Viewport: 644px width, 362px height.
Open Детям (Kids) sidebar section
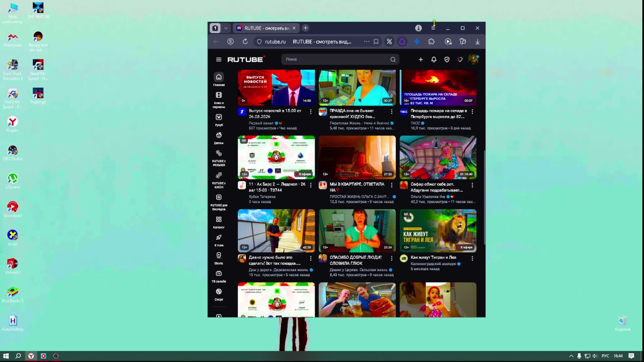coord(219,138)
